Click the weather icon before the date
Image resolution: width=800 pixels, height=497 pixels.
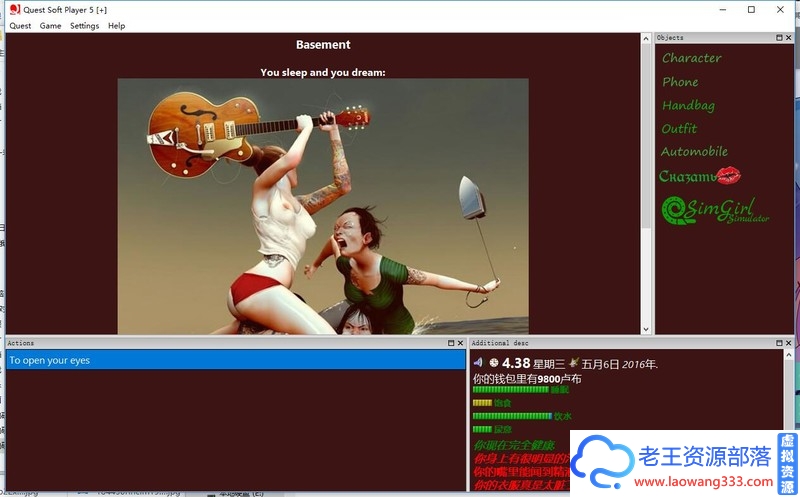click(574, 362)
